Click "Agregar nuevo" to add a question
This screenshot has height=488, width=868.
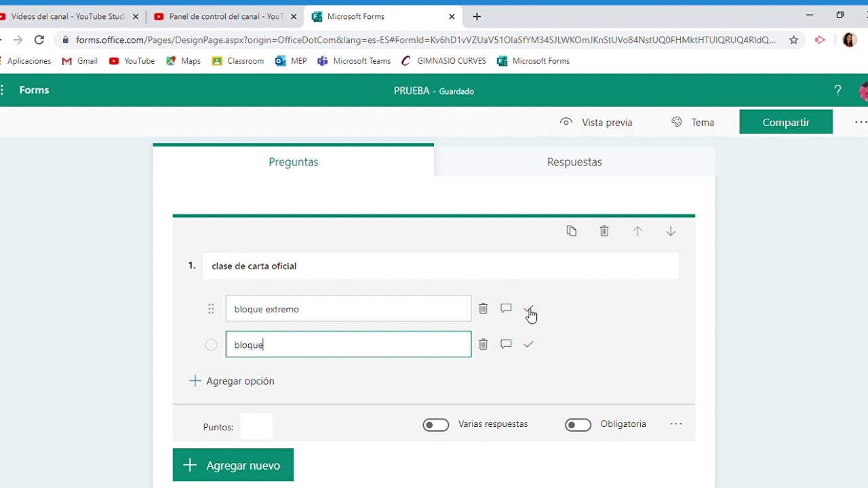(233, 465)
